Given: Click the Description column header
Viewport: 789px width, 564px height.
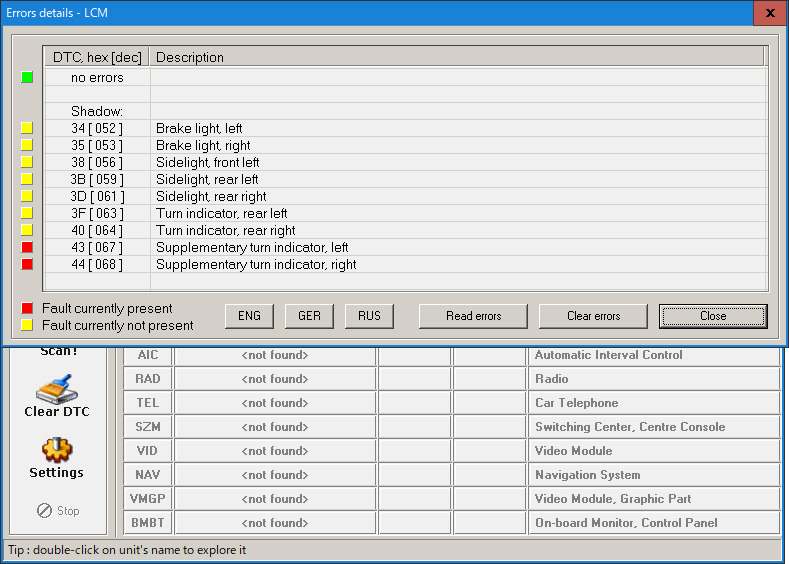Looking at the screenshot, I should 457,57.
